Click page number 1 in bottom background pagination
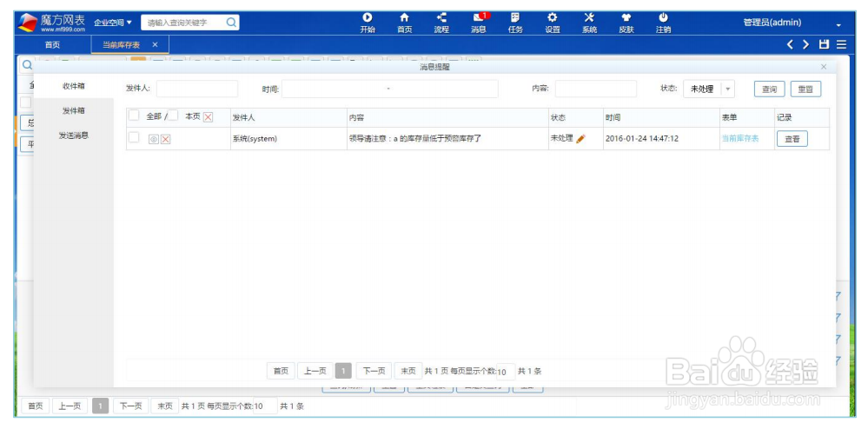This screenshot has height=429, width=868. [100, 406]
